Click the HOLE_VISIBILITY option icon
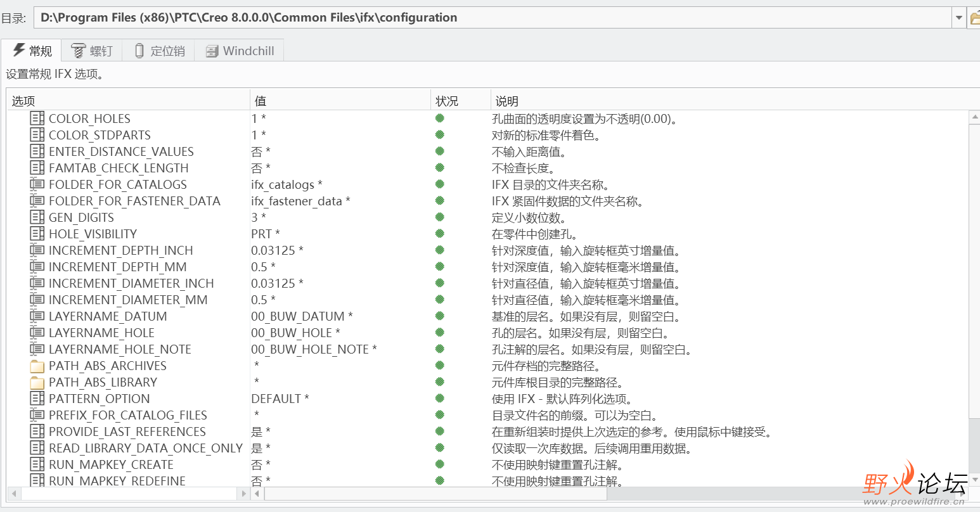This screenshot has width=980, height=512. 37,234
